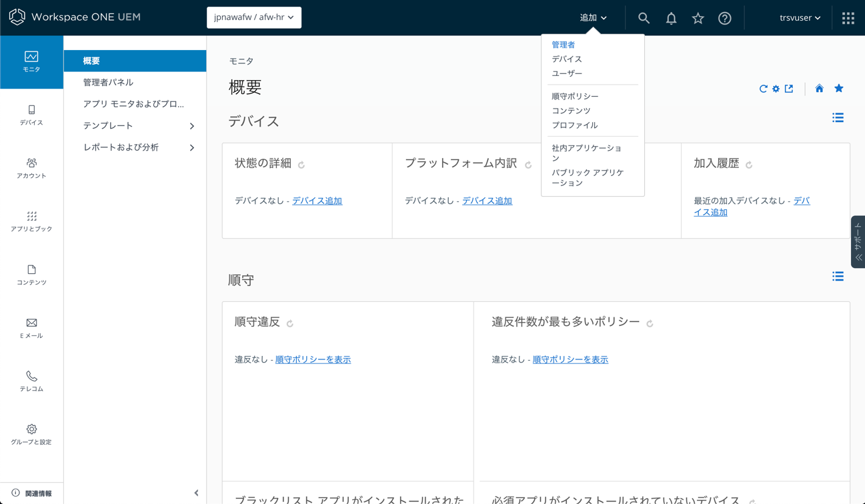Bookmark this page with blue star
This screenshot has width=865, height=504.
pos(839,88)
